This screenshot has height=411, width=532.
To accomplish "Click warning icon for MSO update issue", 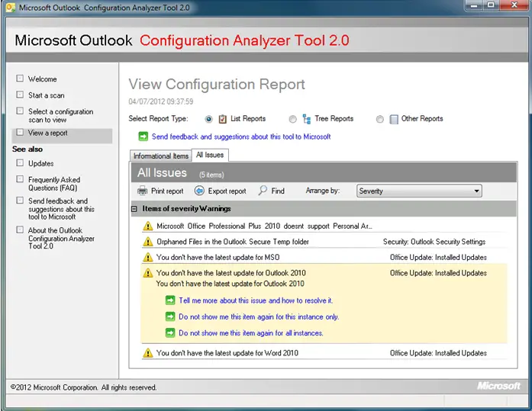I will (148, 257).
